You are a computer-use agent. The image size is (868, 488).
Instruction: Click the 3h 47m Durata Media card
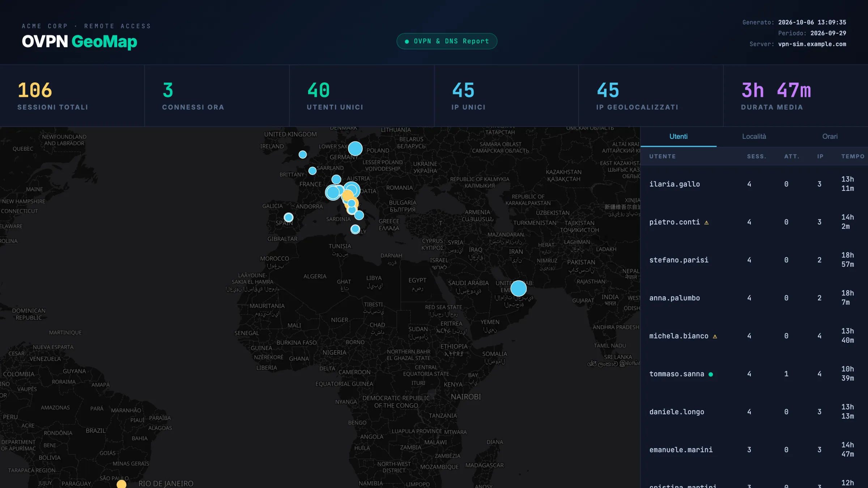796,96
